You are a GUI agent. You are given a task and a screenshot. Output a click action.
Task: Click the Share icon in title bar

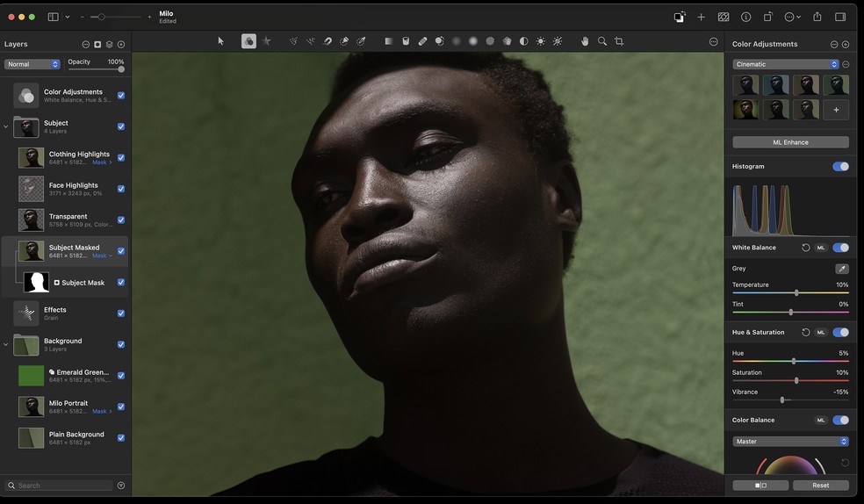click(817, 17)
